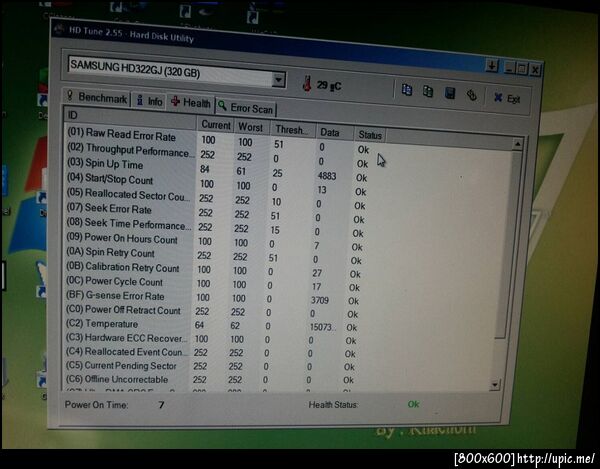Select the Seek Time Performance row
Image resolution: width=600 pixels, height=469 pixels.
(x=214, y=226)
